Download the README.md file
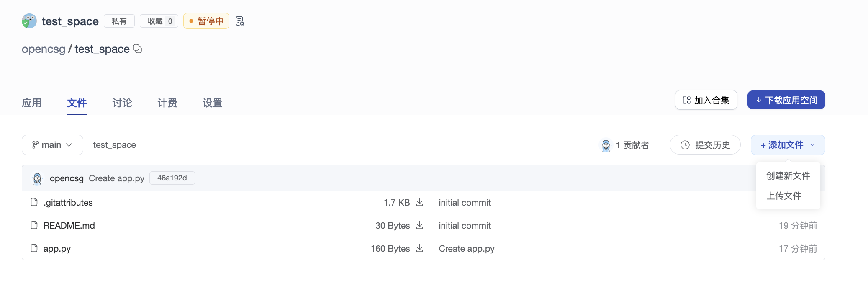The image size is (868, 299). pyautogui.click(x=419, y=226)
